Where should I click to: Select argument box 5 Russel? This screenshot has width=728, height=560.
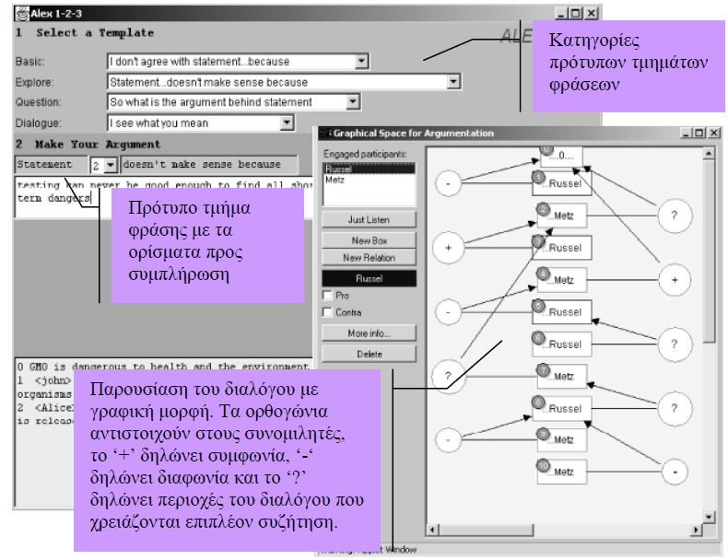click(562, 312)
